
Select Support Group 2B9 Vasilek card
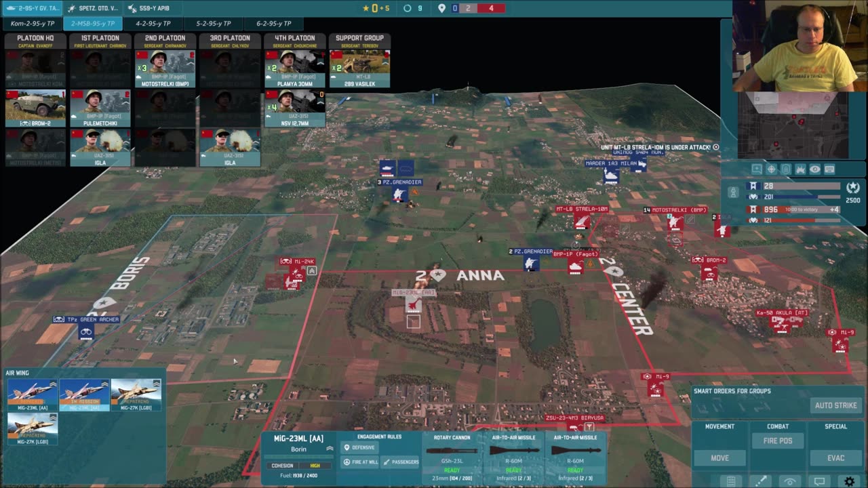point(359,68)
